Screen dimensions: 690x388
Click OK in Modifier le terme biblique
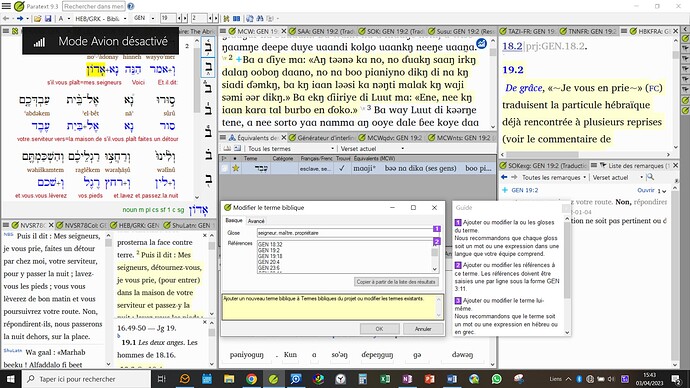click(x=379, y=329)
